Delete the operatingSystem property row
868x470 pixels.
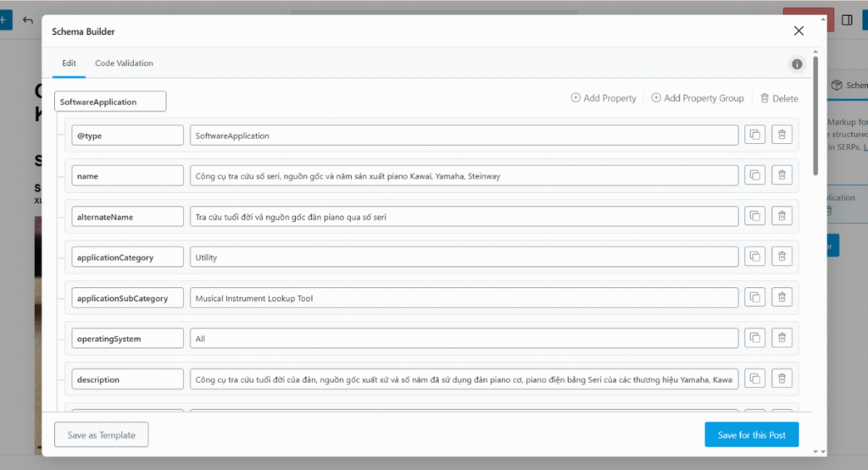[x=782, y=339]
